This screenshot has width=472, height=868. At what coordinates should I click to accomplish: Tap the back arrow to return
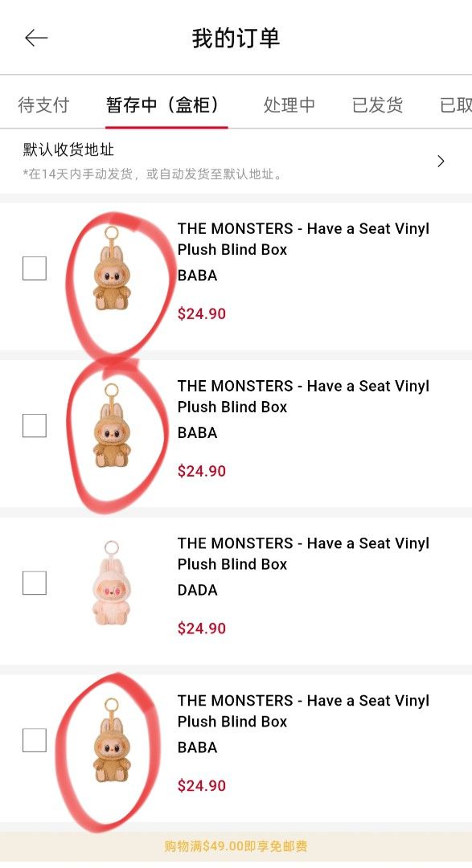pyautogui.click(x=35, y=38)
